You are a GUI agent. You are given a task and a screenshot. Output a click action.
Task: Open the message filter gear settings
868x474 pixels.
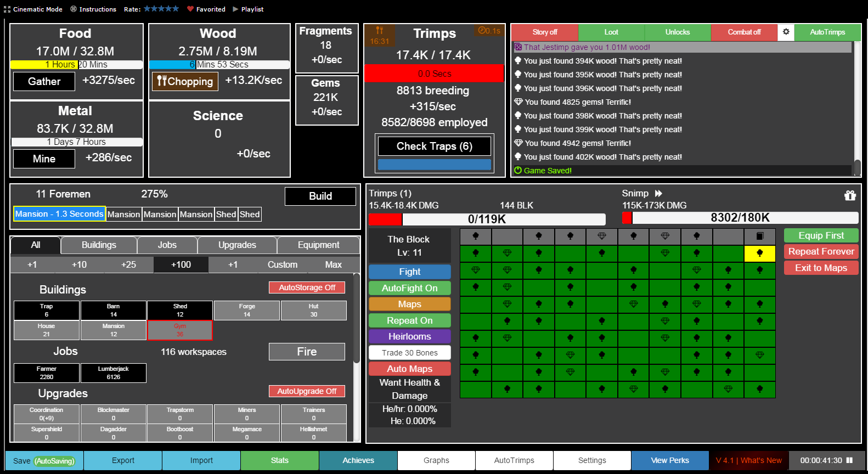pos(786,32)
